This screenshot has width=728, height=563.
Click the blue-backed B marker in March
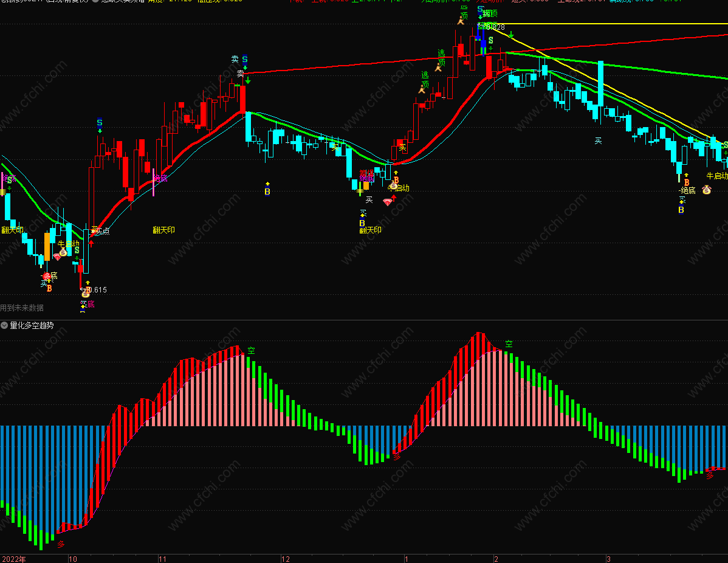(x=681, y=210)
